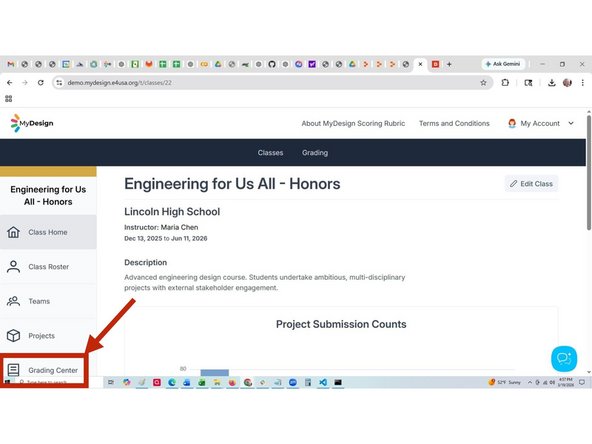Open the apps grid icon in bookmarks bar
Viewport: 592px width, 444px height.
(x=9, y=99)
